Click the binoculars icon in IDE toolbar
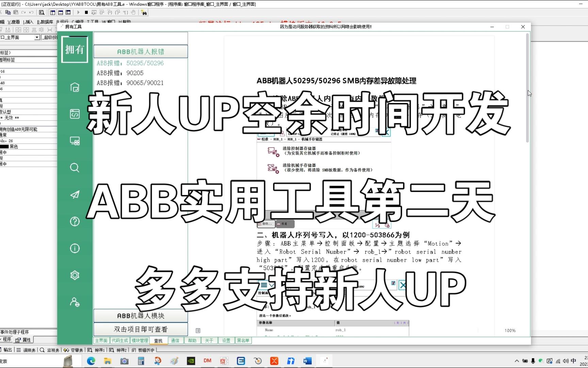Viewport: 588px width, 368px height. coord(144,12)
